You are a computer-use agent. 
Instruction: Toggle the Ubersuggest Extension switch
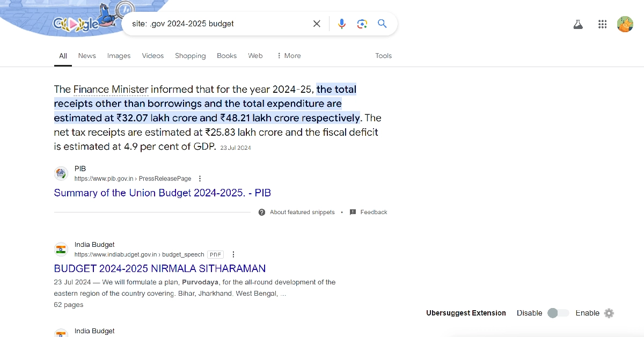point(558,313)
